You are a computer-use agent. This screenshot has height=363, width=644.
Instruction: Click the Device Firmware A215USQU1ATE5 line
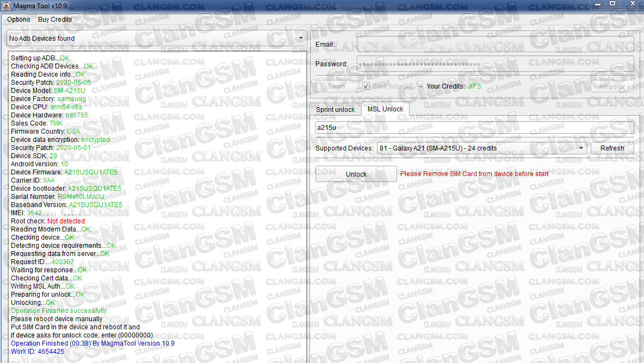(64, 172)
